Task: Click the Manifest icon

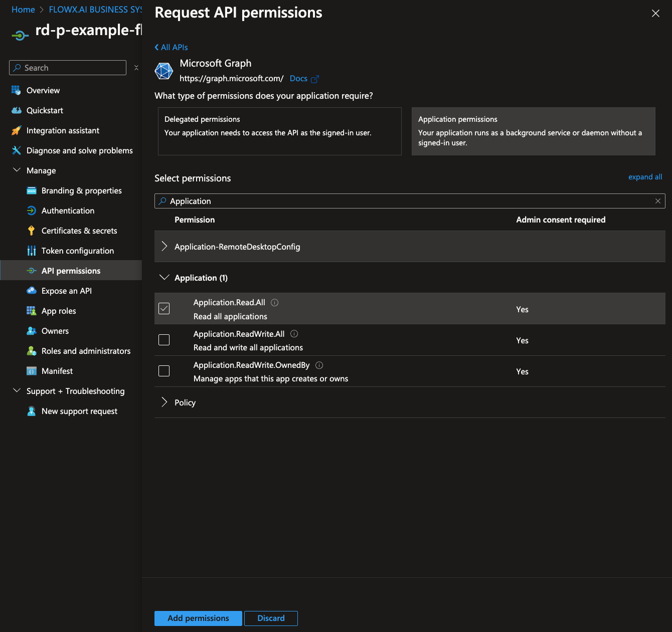Action: point(31,371)
